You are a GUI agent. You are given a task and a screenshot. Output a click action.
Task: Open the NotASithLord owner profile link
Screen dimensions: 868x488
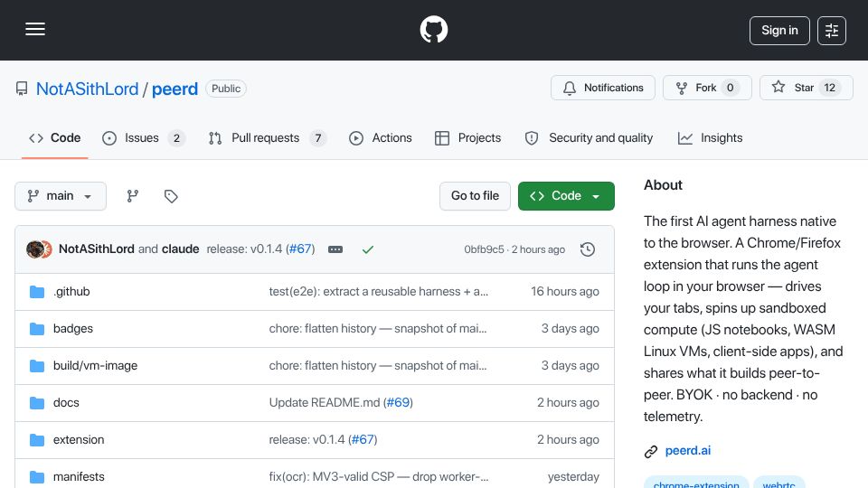click(x=87, y=89)
